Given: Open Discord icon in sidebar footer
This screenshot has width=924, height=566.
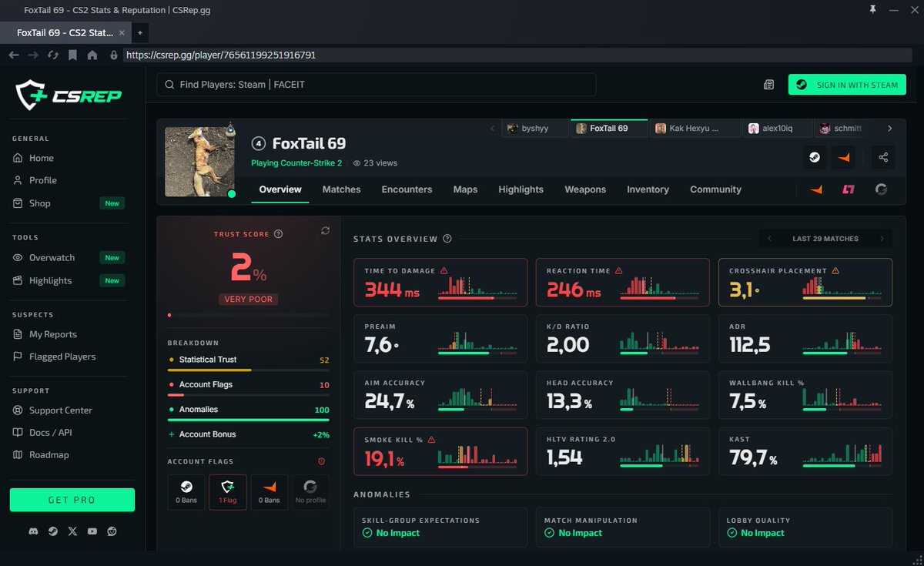Looking at the screenshot, I should tap(33, 531).
